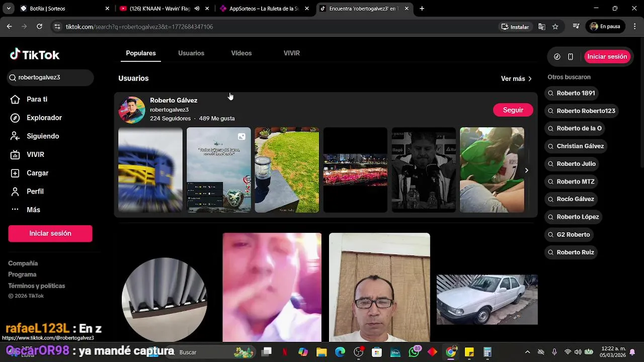This screenshot has height=362, width=644.
Task: Switch to AppSorteos Ruleta browser tab
Action: pos(264,9)
